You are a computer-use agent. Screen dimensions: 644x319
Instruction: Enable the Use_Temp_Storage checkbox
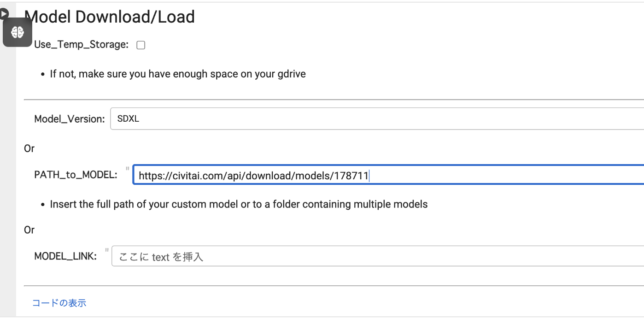pyautogui.click(x=141, y=45)
